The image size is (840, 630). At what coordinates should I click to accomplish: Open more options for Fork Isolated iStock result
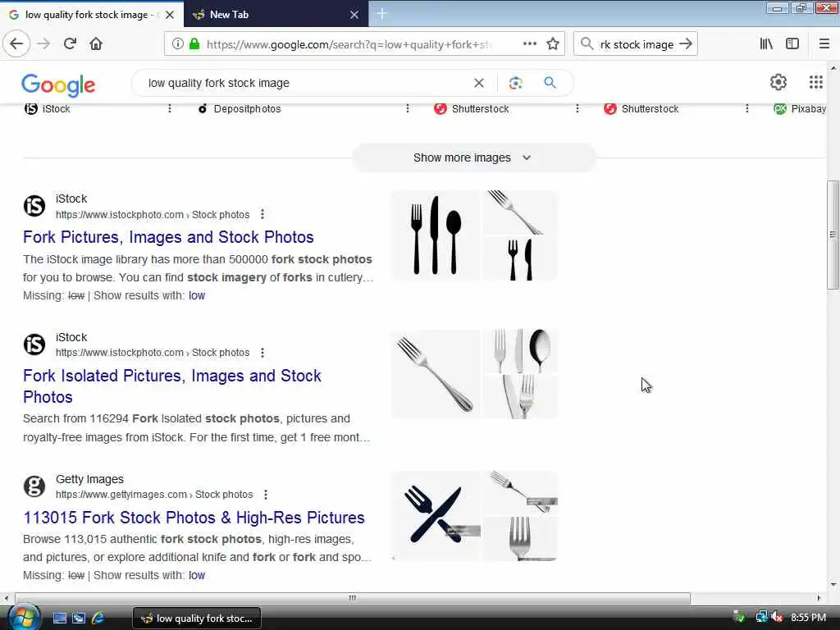click(x=262, y=353)
